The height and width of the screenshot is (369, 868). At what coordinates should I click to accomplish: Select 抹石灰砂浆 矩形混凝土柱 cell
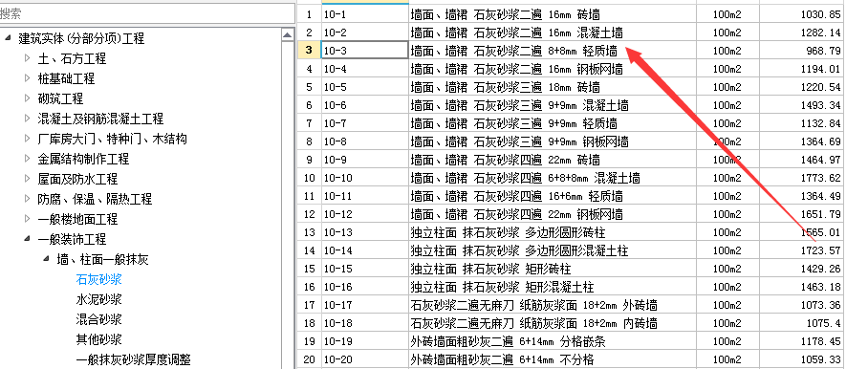(x=553, y=287)
